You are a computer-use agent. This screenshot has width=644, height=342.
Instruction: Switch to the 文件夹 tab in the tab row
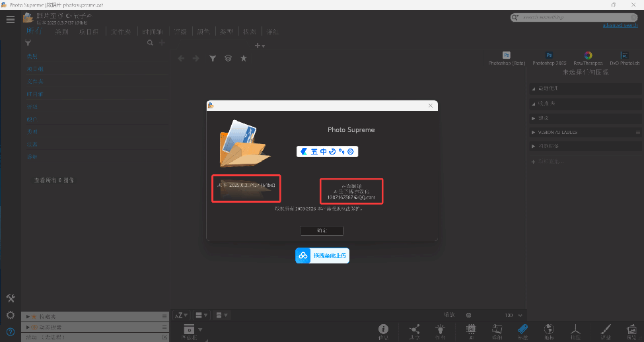pyautogui.click(x=121, y=32)
